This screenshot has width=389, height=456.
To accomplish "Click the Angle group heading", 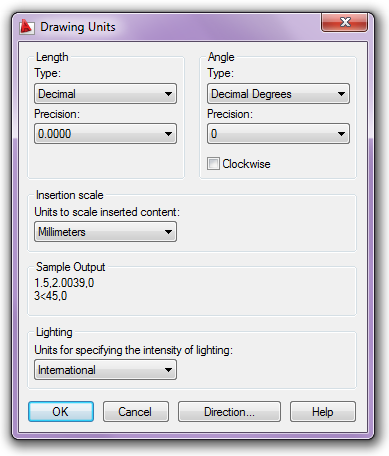I will point(221,57).
